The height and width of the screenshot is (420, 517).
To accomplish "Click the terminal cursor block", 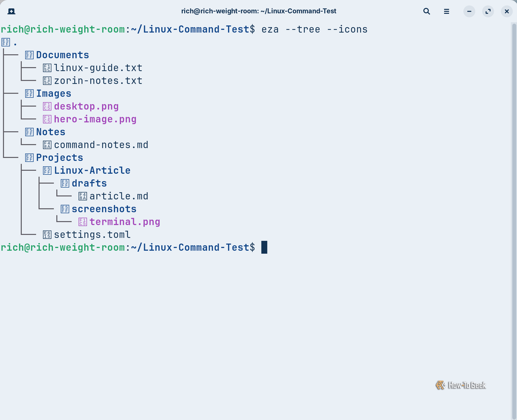I will click(x=264, y=247).
